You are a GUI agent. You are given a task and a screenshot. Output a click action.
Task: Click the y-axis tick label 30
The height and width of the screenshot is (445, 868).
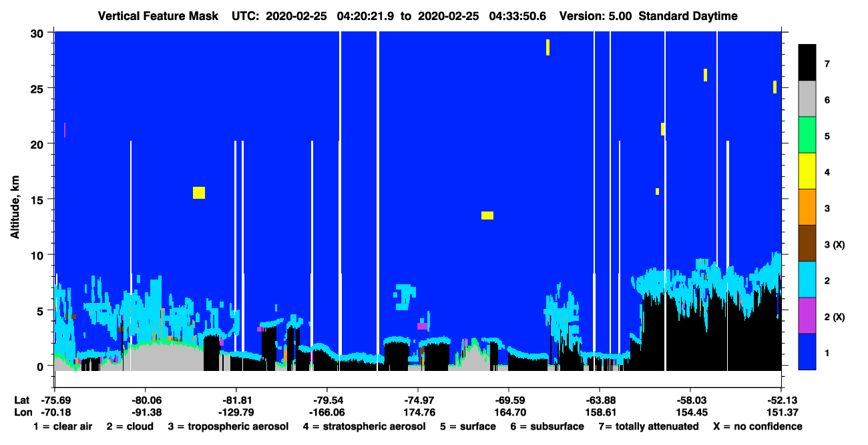click(39, 33)
